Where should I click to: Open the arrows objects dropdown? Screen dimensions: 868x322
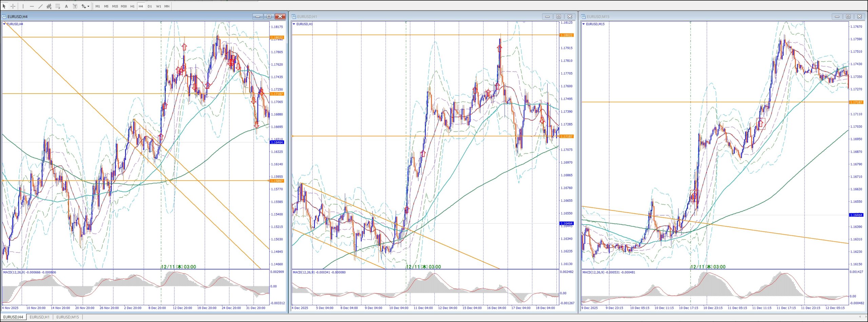click(88, 6)
